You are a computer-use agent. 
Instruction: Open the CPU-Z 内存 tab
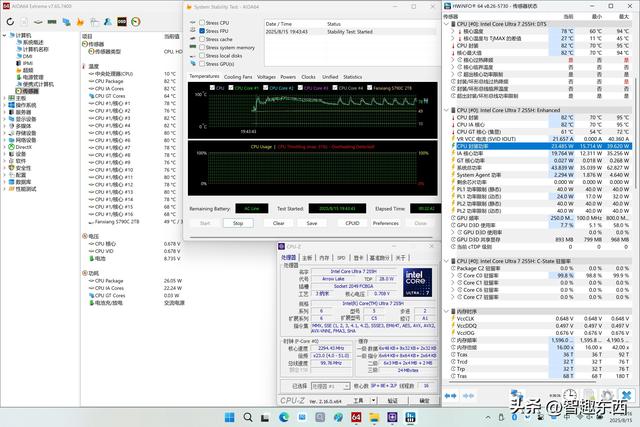coord(324,258)
